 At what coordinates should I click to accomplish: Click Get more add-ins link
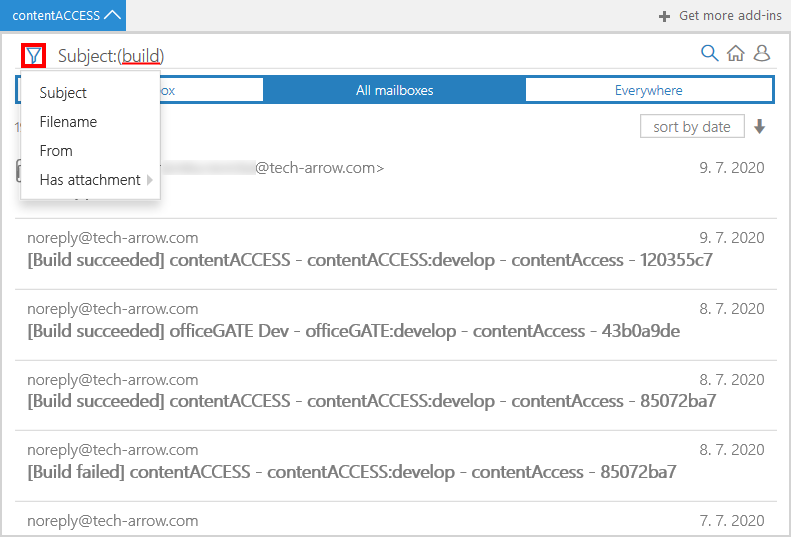coord(730,16)
